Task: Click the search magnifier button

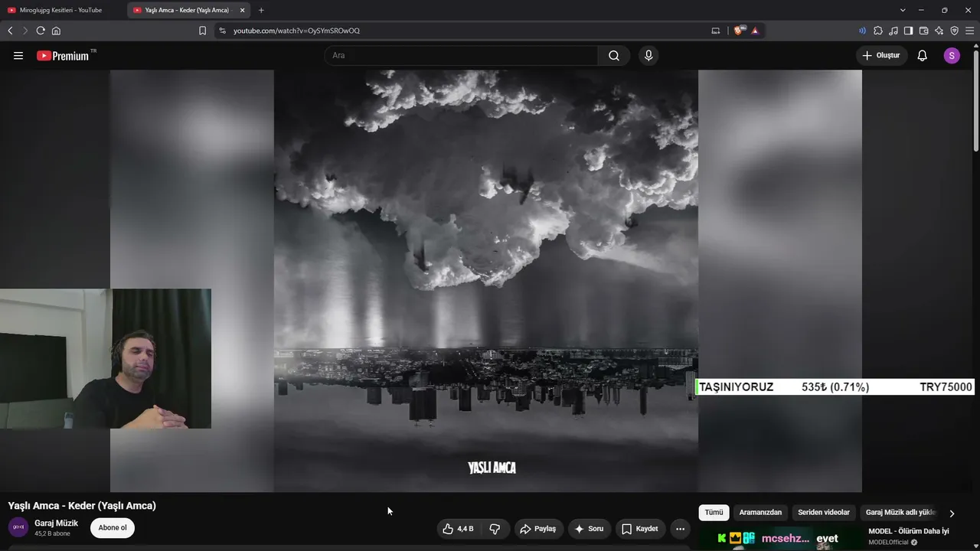Action: point(614,56)
